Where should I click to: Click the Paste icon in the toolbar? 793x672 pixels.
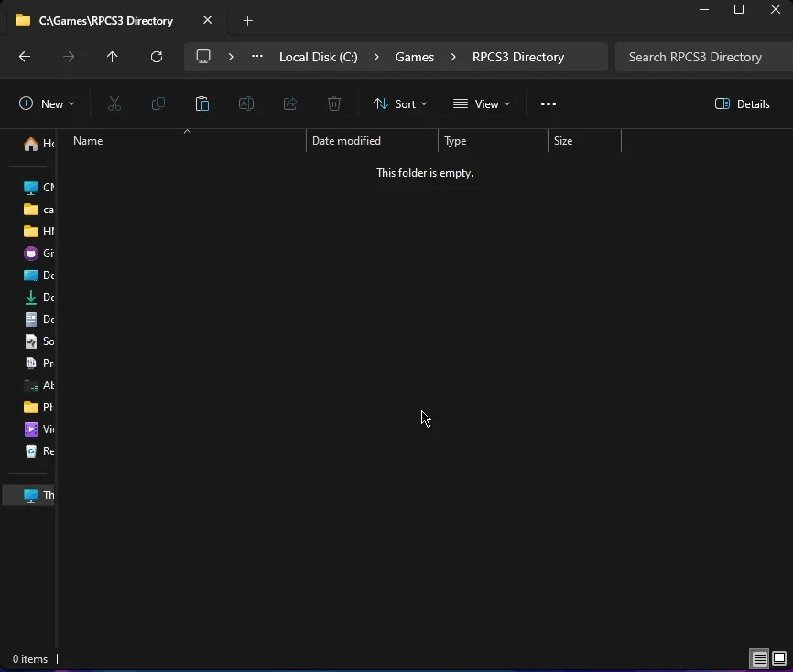(x=201, y=103)
